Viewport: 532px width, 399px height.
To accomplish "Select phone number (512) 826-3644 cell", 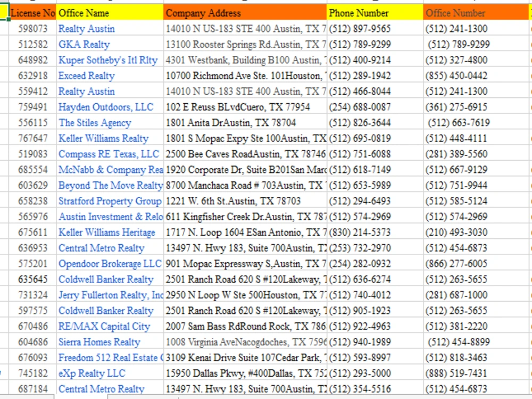I will (375, 123).
